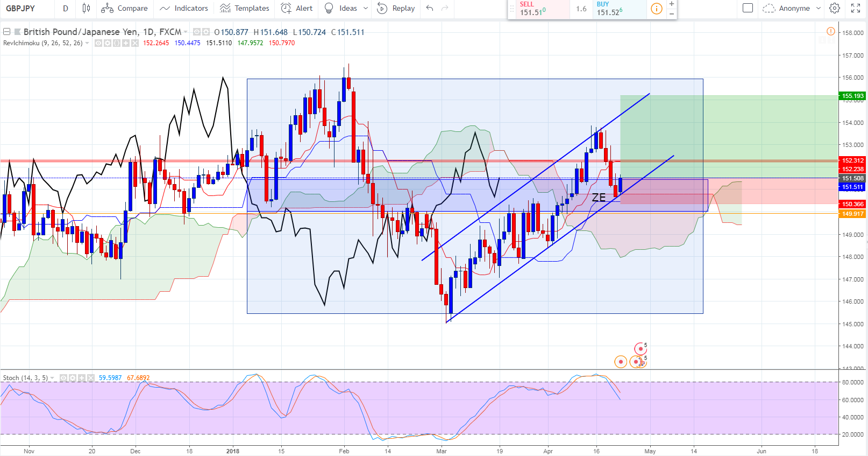Click the flag icon beside the symbol title

point(18,32)
